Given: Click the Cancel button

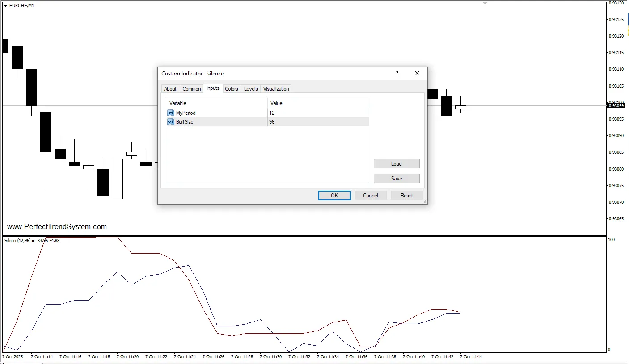Looking at the screenshot, I should click(x=370, y=196).
